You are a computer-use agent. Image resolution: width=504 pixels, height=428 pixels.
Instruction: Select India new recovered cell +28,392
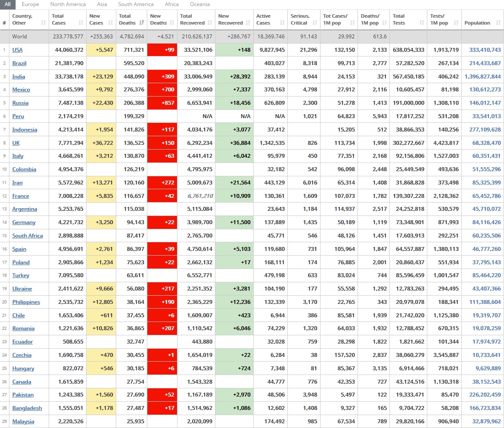234,77
